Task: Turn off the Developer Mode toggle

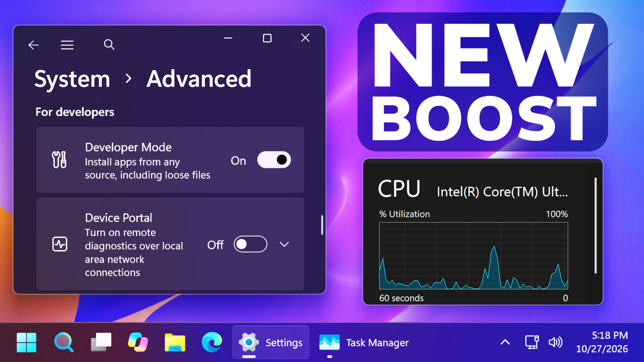Action: click(274, 160)
